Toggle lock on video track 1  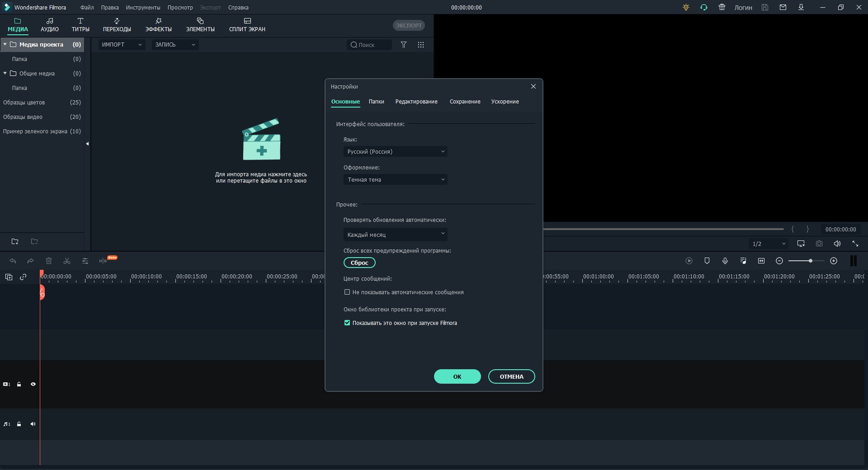click(19, 384)
